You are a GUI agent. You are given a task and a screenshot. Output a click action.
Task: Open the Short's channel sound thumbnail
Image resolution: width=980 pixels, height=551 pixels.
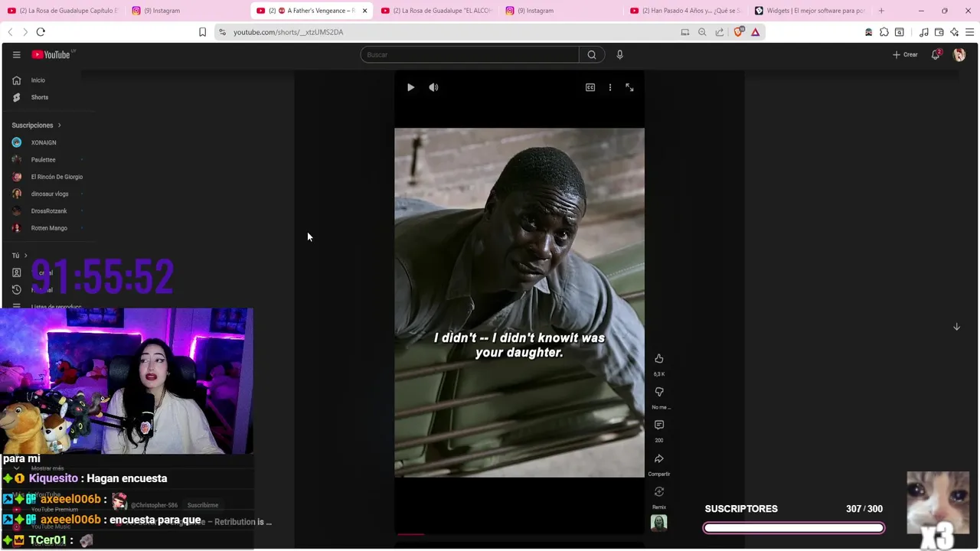click(x=658, y=523)
